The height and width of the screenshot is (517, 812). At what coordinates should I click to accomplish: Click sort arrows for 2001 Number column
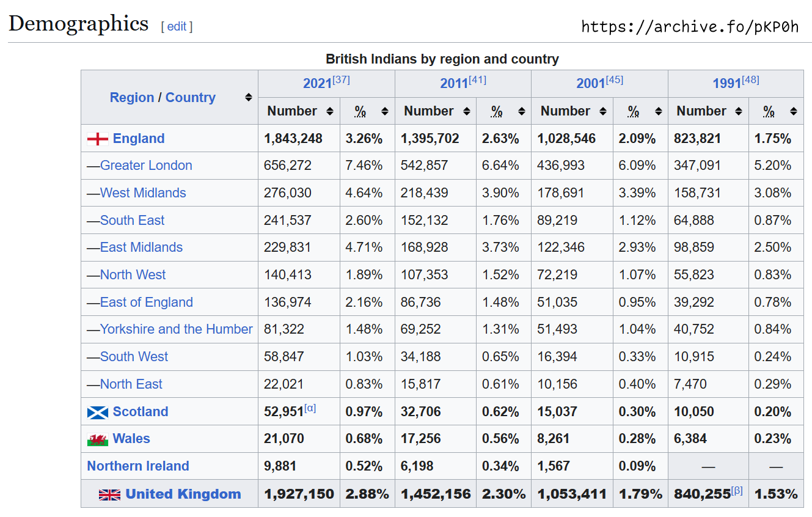pos(603,111)
